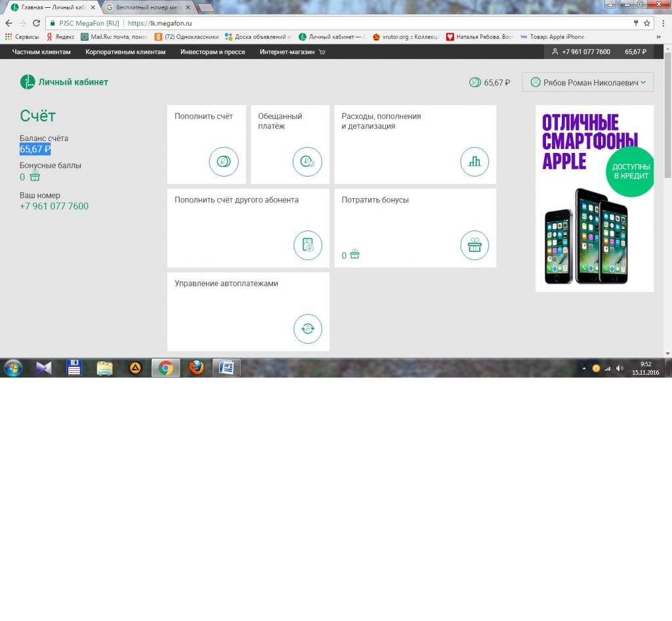Viewport: 672px width, 621px height.
Task: Open the Яндекс bookmark
Action: [60, 37]
